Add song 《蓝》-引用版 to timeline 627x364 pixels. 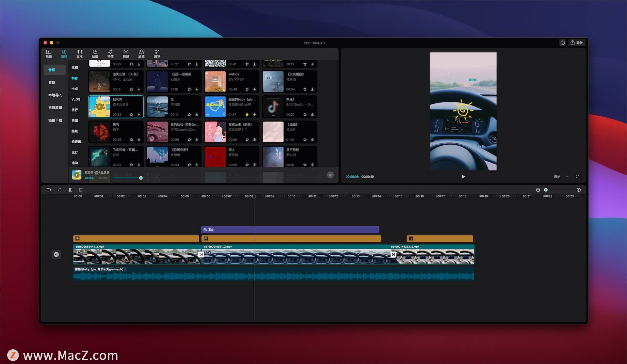coord(197,89)
